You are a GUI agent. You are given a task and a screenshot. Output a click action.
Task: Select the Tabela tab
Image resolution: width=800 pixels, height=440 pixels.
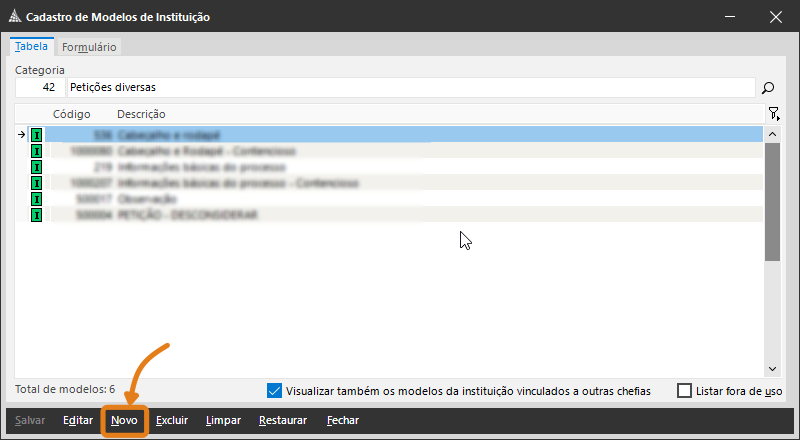[x=31, y=47]
